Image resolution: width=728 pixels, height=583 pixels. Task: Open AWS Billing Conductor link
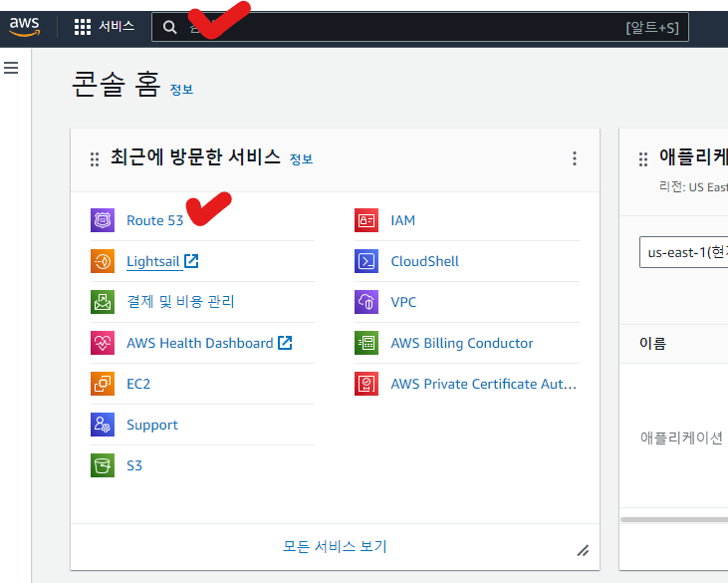point(462,343)
